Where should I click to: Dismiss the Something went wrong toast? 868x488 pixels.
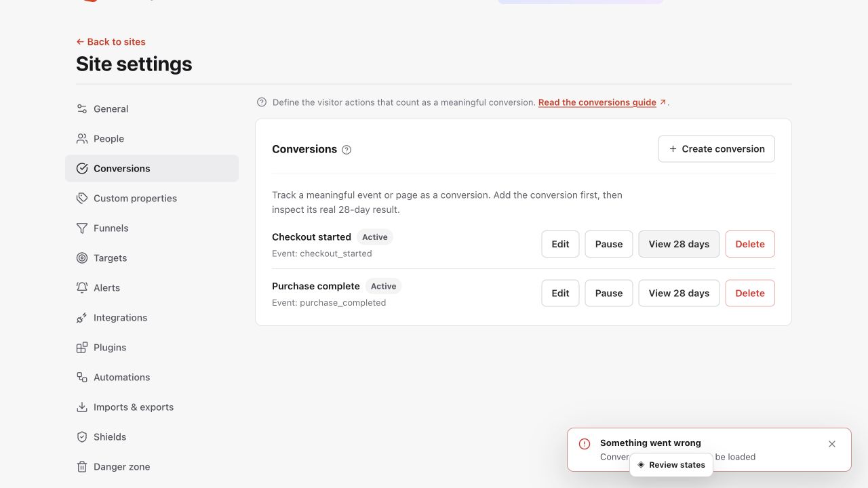[832, 444]
